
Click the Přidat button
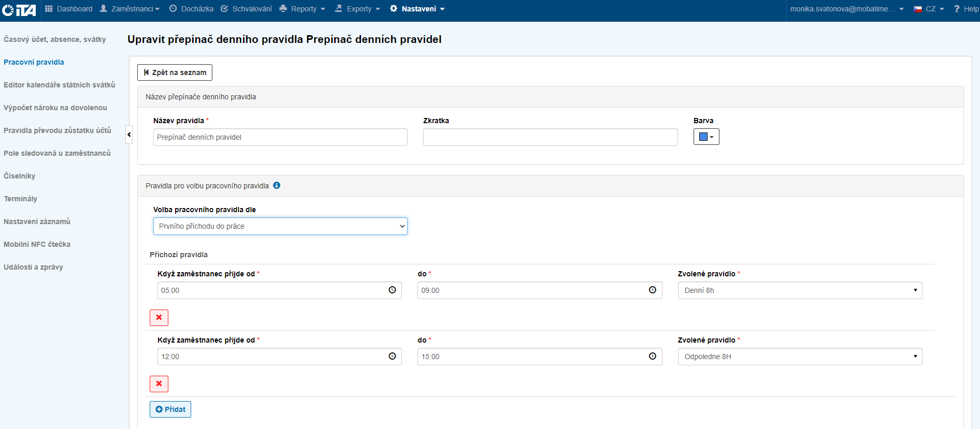(x=170, y=409)
